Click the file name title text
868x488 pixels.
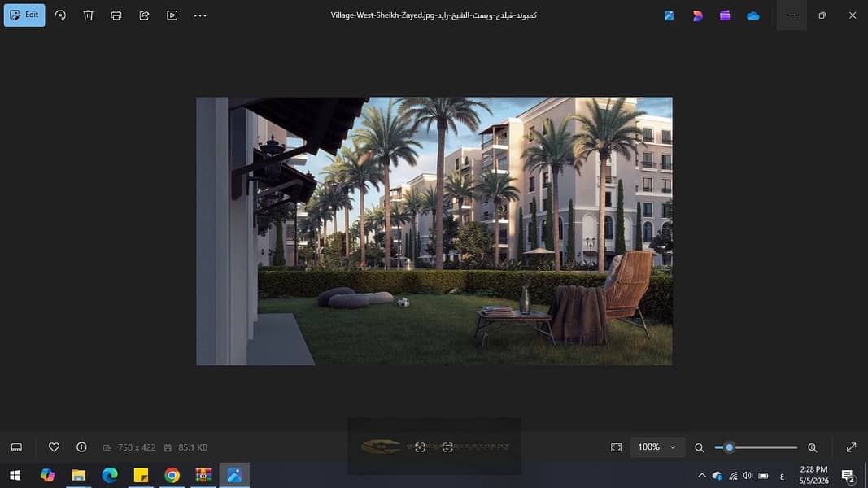pyautogui.click(x=434, y=15)
